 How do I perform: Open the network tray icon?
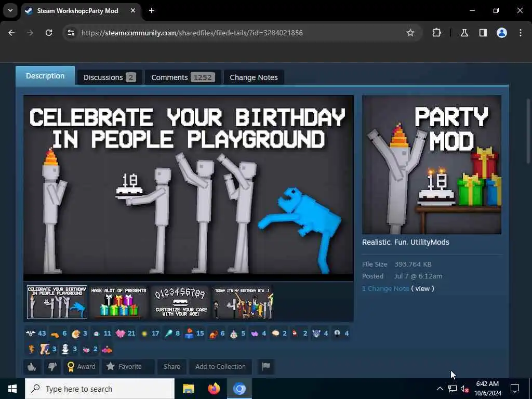452,389
